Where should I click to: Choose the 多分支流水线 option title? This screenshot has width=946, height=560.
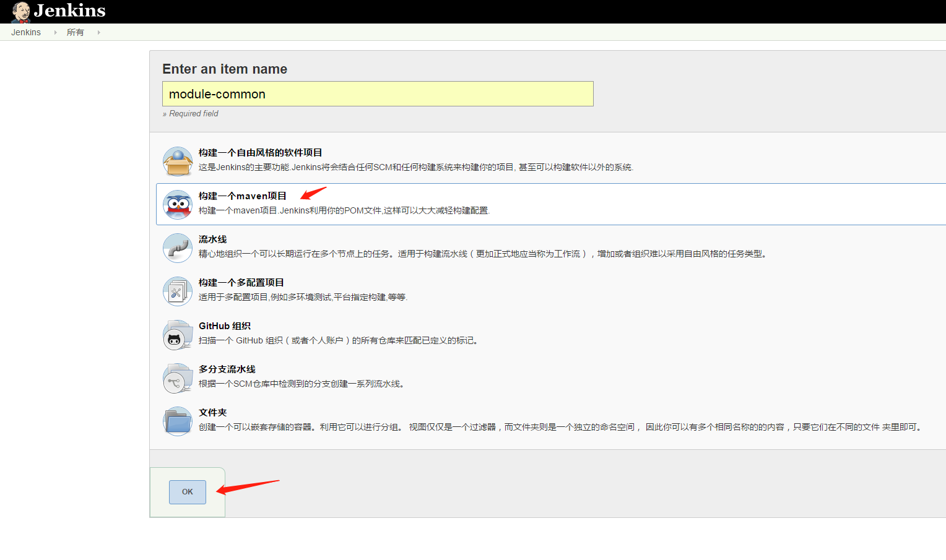point(227,369)
